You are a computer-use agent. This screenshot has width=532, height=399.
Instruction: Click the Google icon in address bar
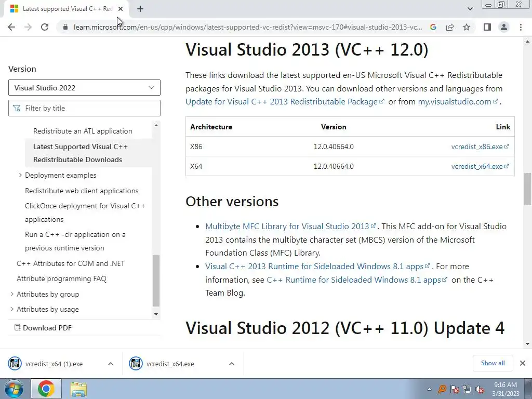433,27
